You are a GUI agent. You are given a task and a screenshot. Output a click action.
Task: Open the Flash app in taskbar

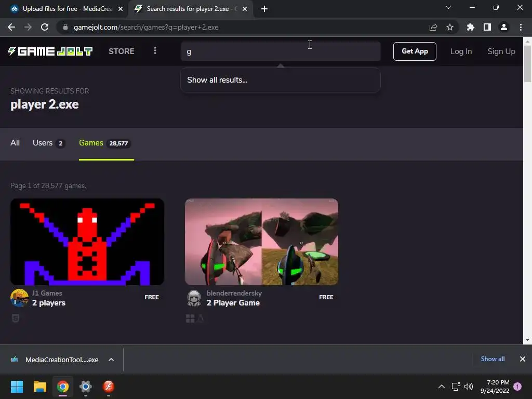[x=108, y=387]
